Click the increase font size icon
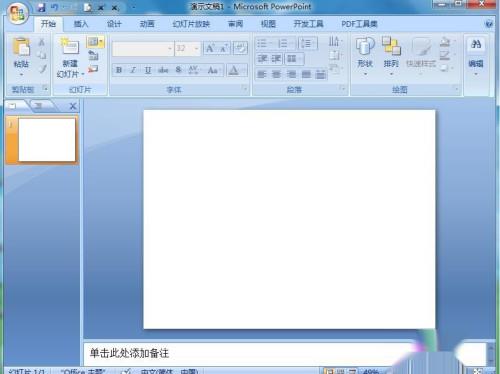The height and width of the screenshot is (374, 500). click(210, 49)
